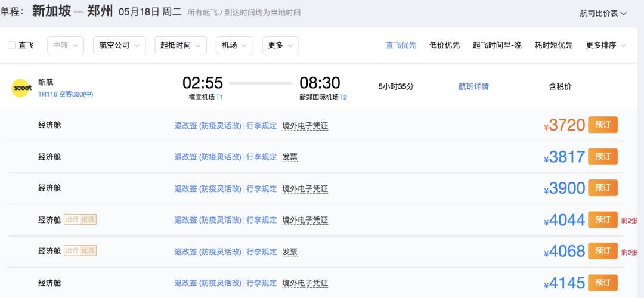Sort flights by 低价优先
The width and height of the screenshot is (644, 298).
click(444, 45)
